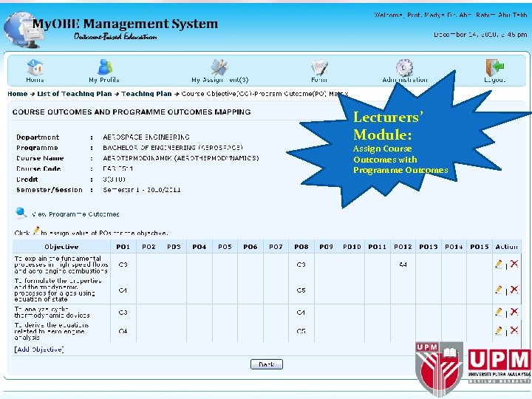Click the Back button
This screenshot has height=399, width=532.
[266, 364]
